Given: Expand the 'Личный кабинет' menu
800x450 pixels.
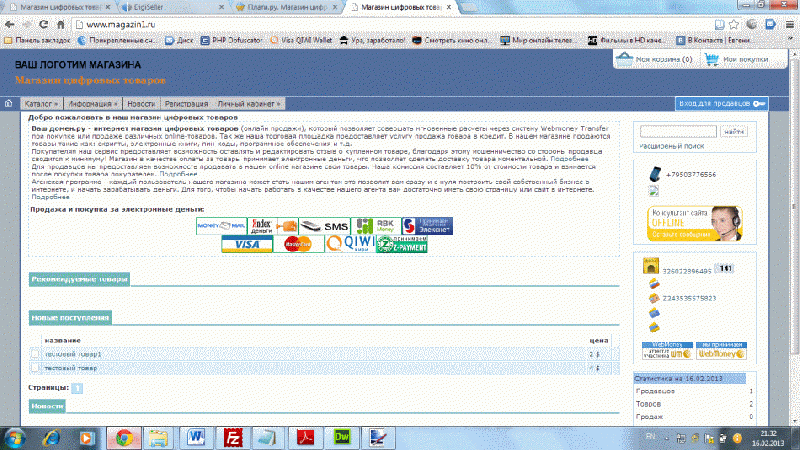Looking at the screenshot, I should pos(250,103).
